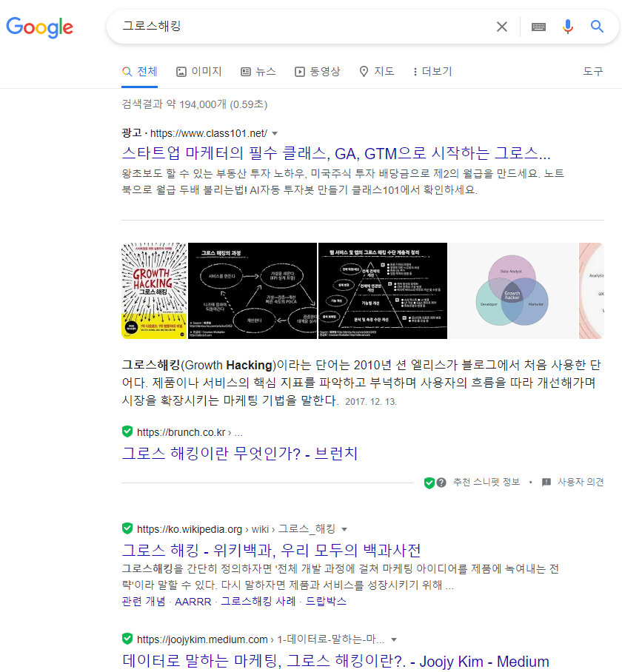Open 추천 스니펫 정보 link
The image size is (622, 672).
(486, 482)
